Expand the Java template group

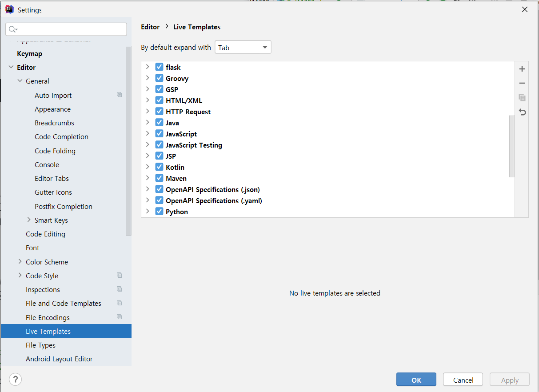point(148,122)
